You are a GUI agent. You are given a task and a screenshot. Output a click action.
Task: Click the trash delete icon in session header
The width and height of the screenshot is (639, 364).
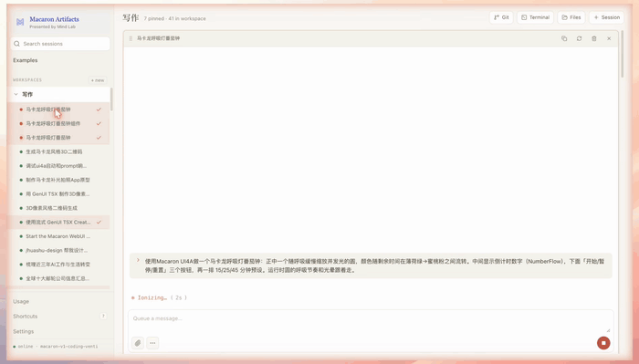coord(593,38)
